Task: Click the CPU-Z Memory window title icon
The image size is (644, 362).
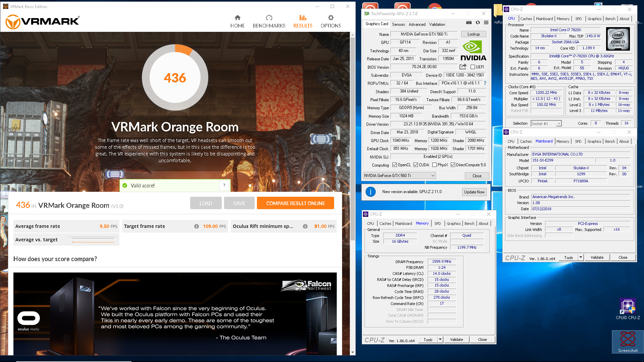Action: [x=366, y=214]
